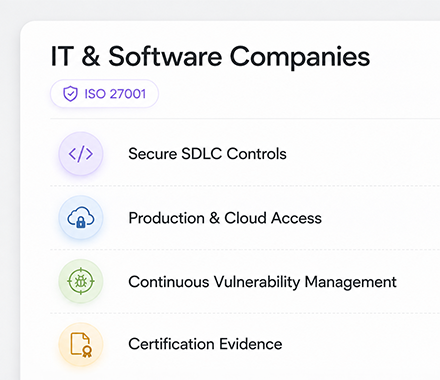Click the code brackets icon for Secure SDLC
Screen dimensions: 440x380
coord(81,154)
